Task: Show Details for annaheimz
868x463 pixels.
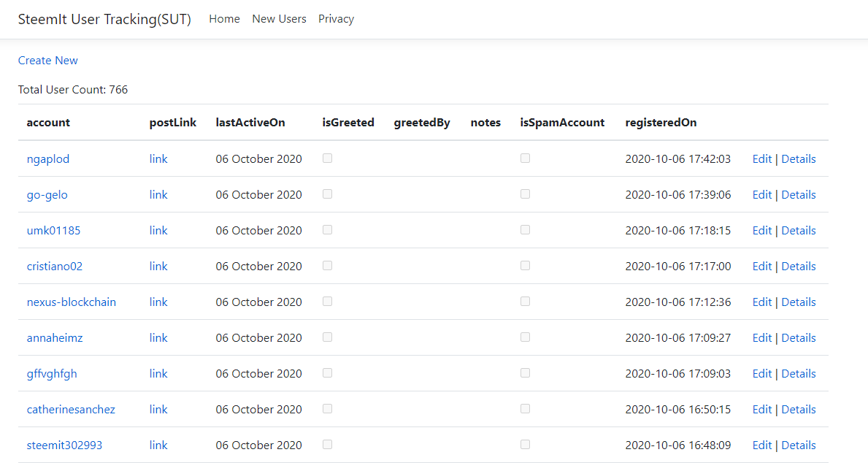Action: click(799, 338)
